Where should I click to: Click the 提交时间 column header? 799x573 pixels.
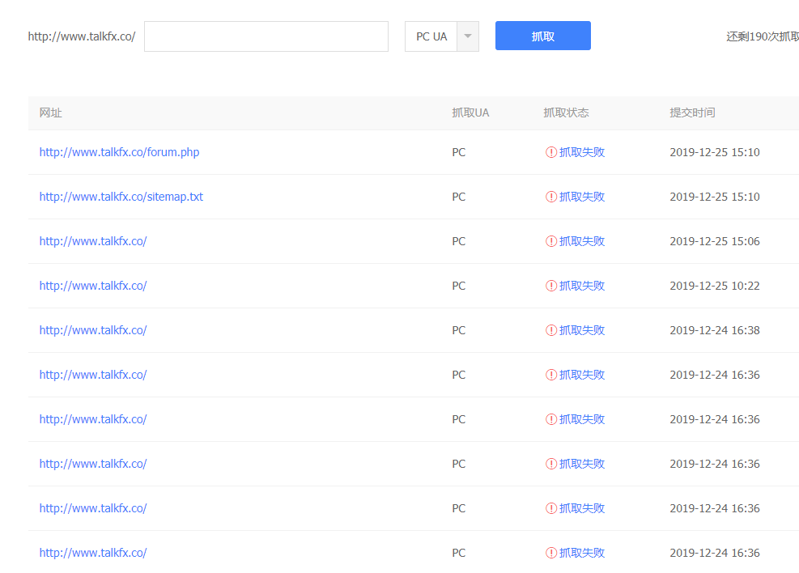coord(692,113)
